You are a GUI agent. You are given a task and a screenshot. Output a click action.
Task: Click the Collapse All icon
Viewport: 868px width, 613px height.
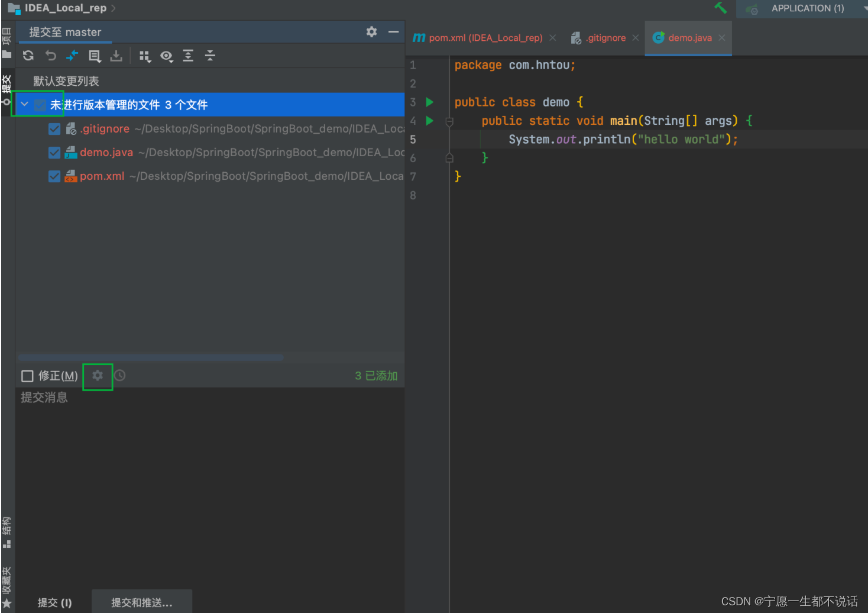210,56
